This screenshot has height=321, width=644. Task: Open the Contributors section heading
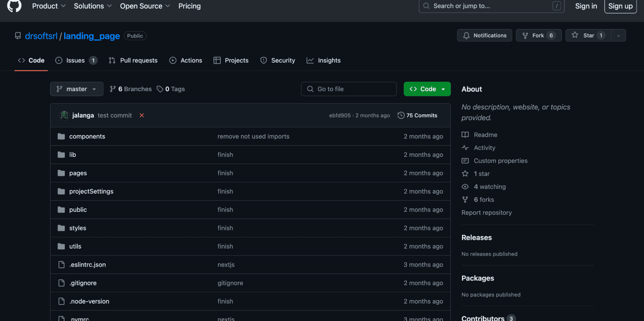click(483, 318)
